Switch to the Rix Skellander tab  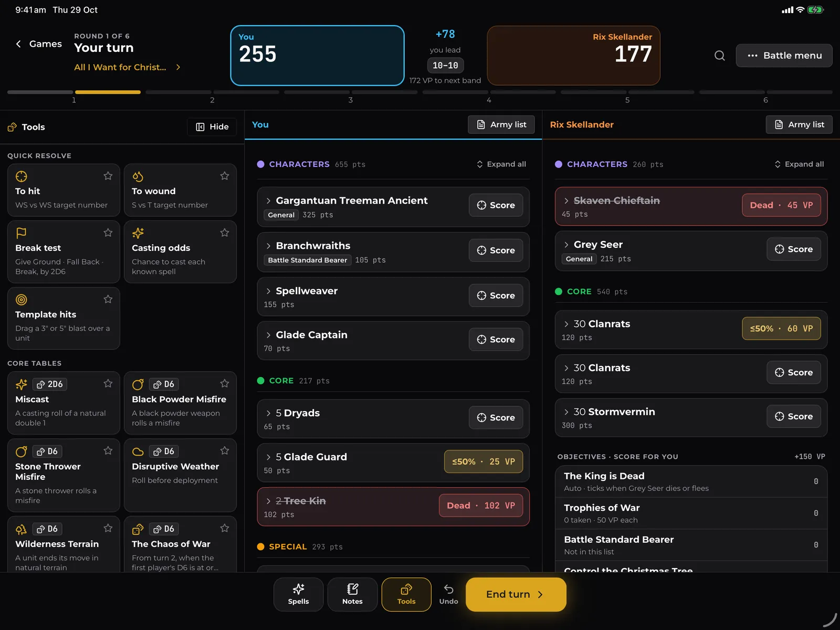pyautogui.click(x=582, y=125)
